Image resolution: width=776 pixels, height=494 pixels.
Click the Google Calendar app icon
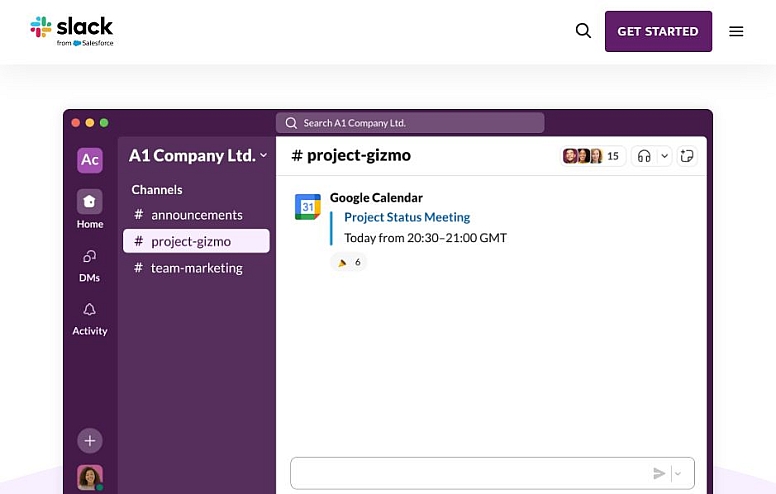point(307,206)
